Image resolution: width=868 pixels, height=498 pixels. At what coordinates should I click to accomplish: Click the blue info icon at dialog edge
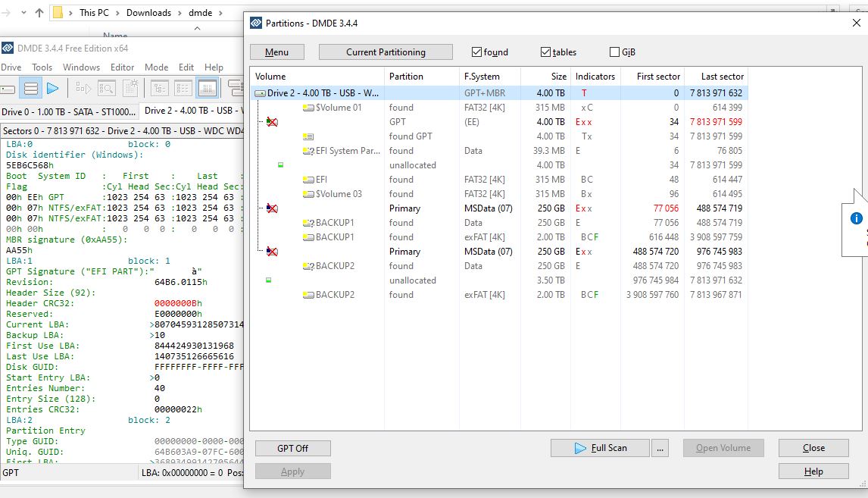pyautogui.click(x=856, y=218)
